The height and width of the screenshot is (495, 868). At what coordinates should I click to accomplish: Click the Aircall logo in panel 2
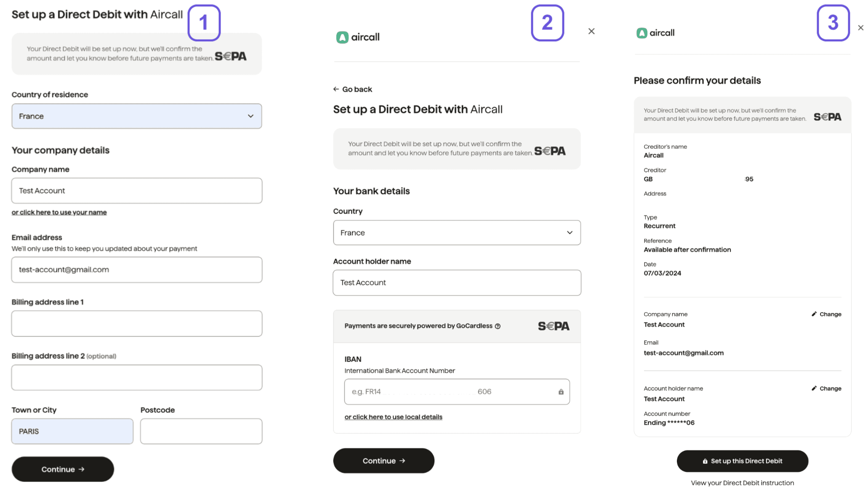(357, 37)
